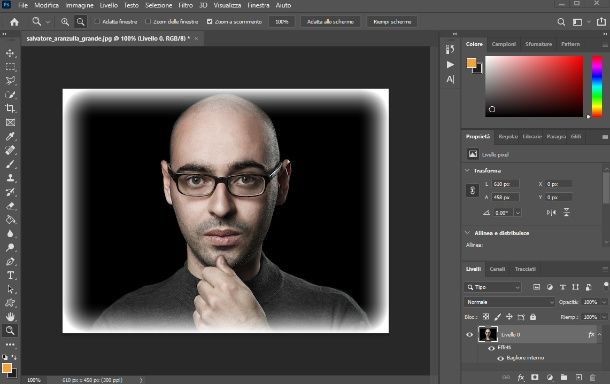Select the Eyedropper tool
This screenshot has width=610, height=384.
(x=10, y=136)
